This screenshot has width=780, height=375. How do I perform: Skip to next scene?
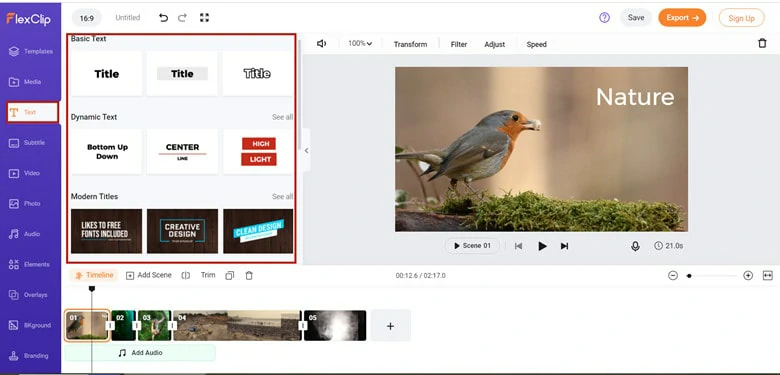[564, 246]
